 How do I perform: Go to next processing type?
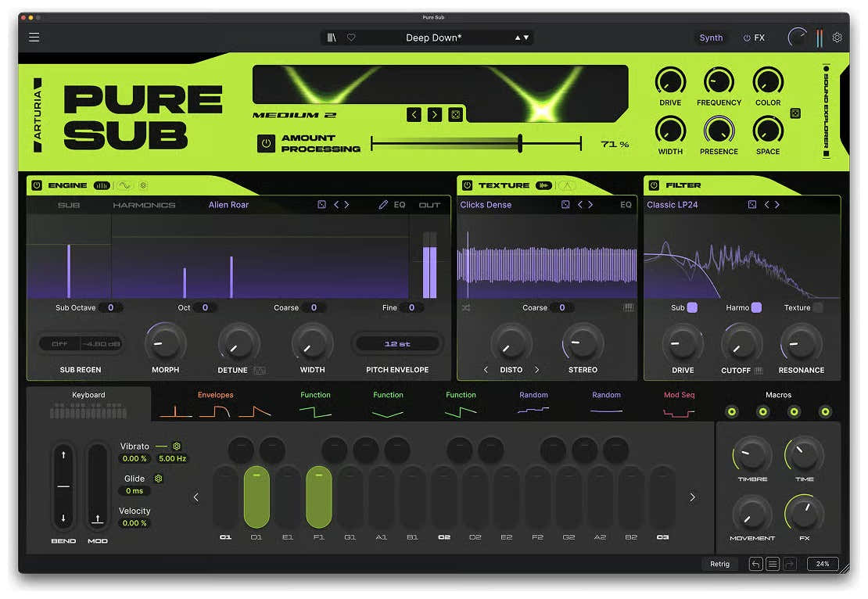tap(435, 115)
